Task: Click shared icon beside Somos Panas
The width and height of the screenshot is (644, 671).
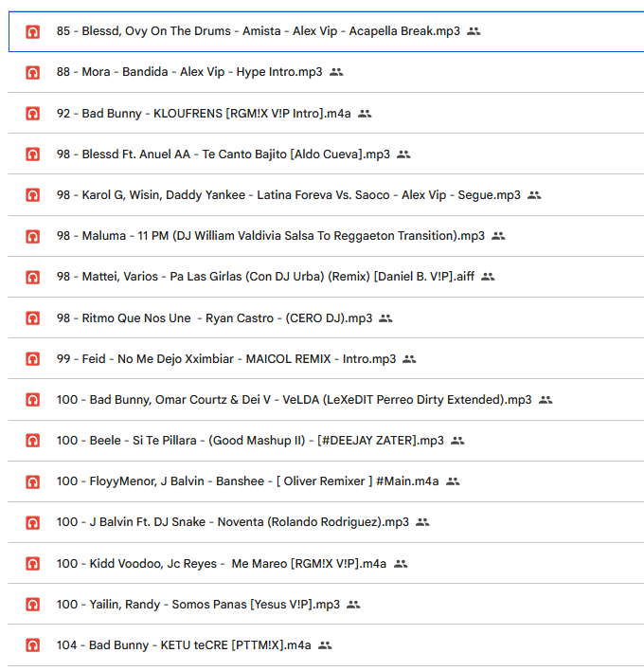Action: tap(353, 605)
